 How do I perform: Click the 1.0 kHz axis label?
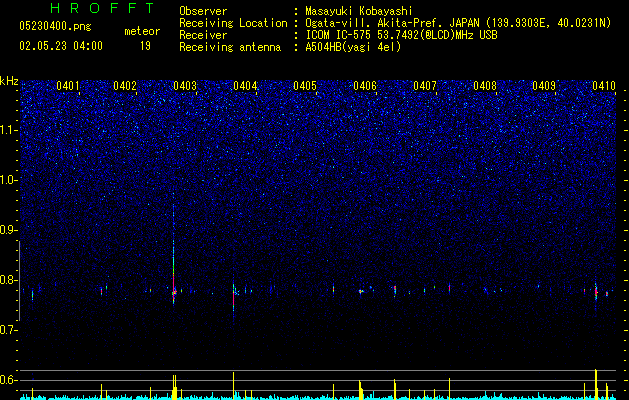(x=9, y=180)
